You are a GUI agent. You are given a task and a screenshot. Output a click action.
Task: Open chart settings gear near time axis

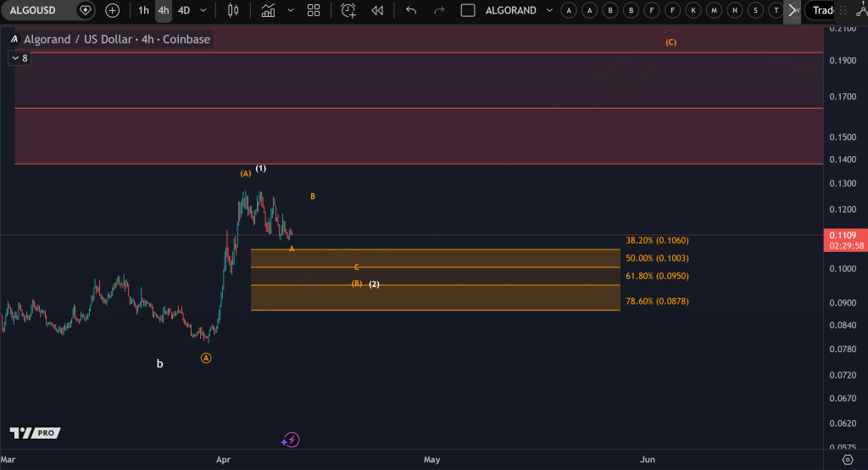click(848, 459)
